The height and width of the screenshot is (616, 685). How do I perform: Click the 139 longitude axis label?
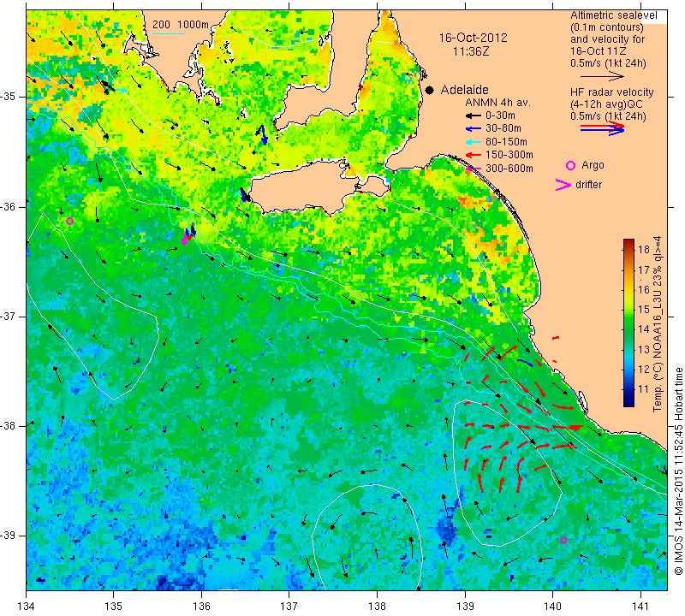point(465,607)
